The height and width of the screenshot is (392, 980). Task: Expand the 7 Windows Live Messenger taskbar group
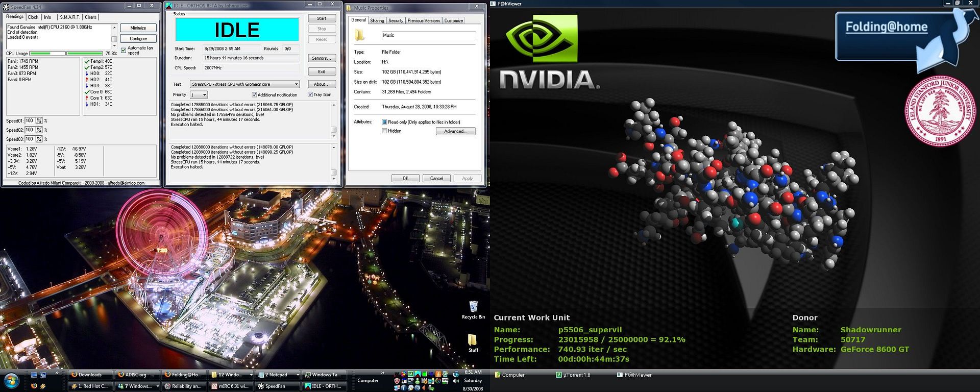tap(138, 386)
